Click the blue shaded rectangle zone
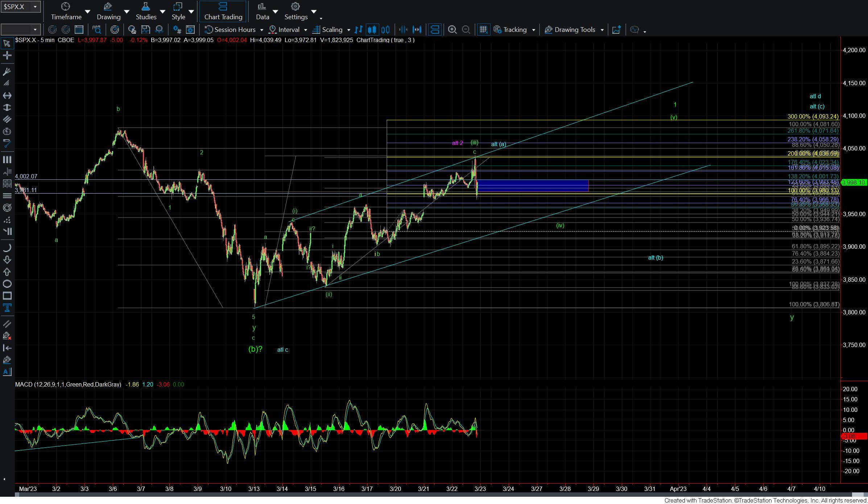The height and width of the screenshot is (504, 868). (533, 186)
